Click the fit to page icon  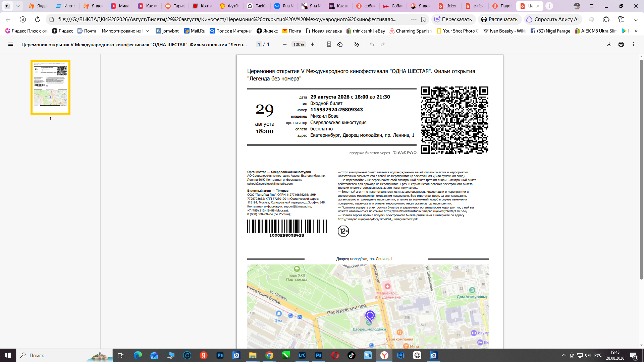pyautogui.click(x=329, y=44)
